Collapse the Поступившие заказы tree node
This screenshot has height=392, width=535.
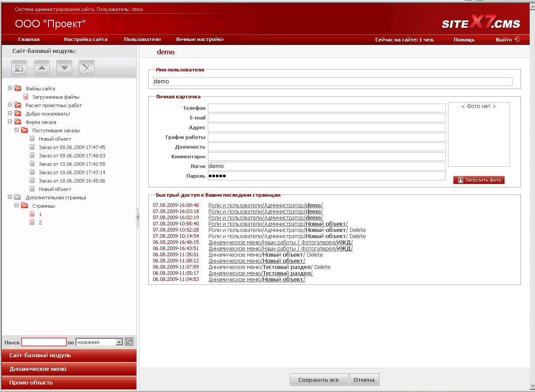[16, 131]
